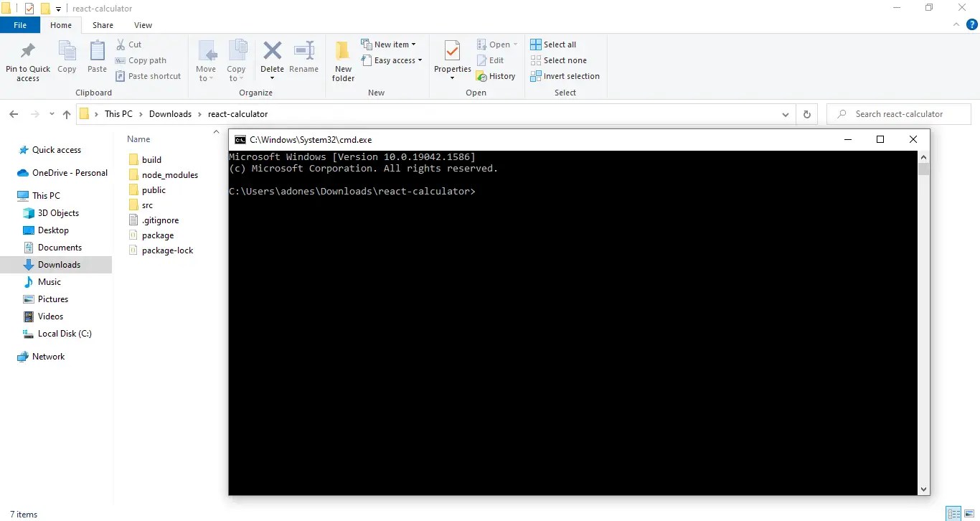The width and height of the screenshot is (980, 521).
Task: Click cmd.exe window title bar icon
Action: pos(240,140)
